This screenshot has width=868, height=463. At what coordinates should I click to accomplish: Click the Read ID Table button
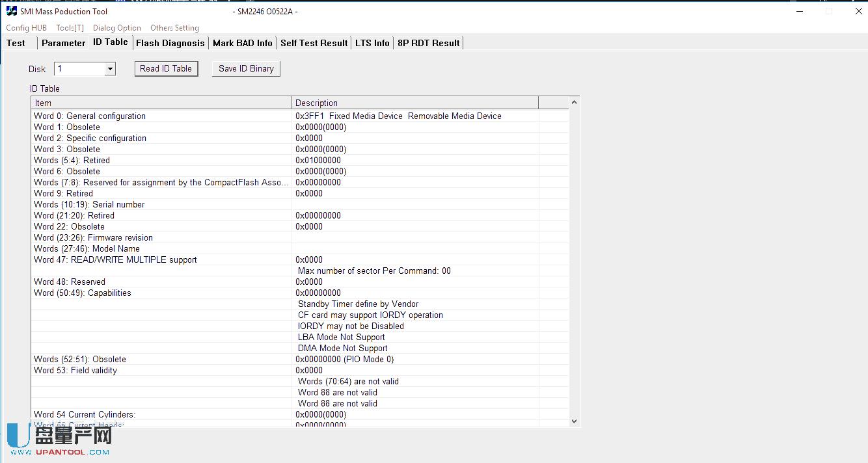click(x=166, y=69)
